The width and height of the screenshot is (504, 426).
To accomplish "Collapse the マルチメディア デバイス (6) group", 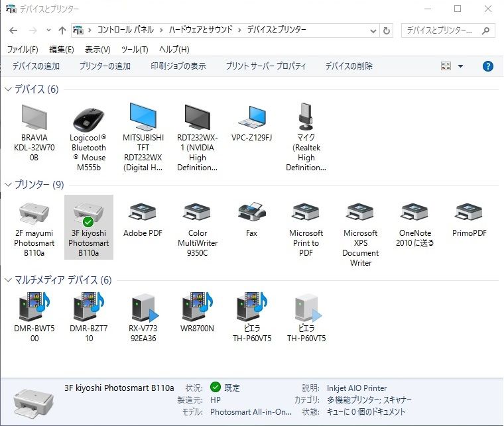I will point(9,280).
